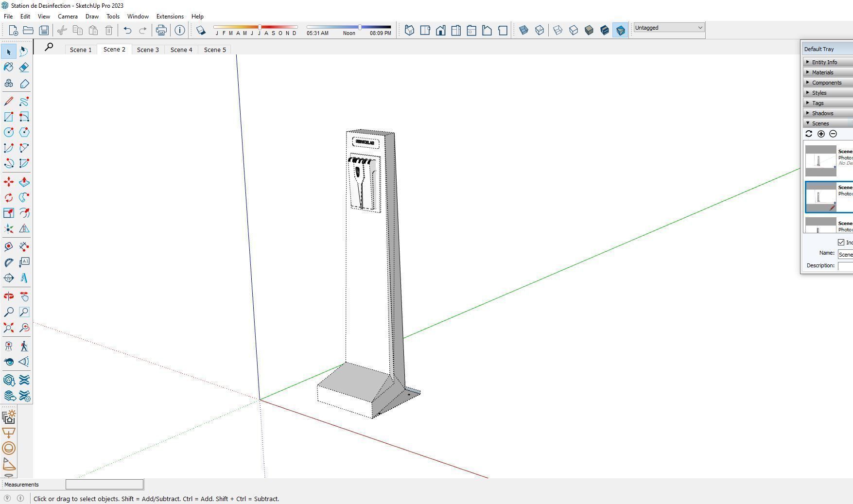This screenshot has width=853, height=504.
Task: Enable Monochrome face style
Action: click(620, 31)
